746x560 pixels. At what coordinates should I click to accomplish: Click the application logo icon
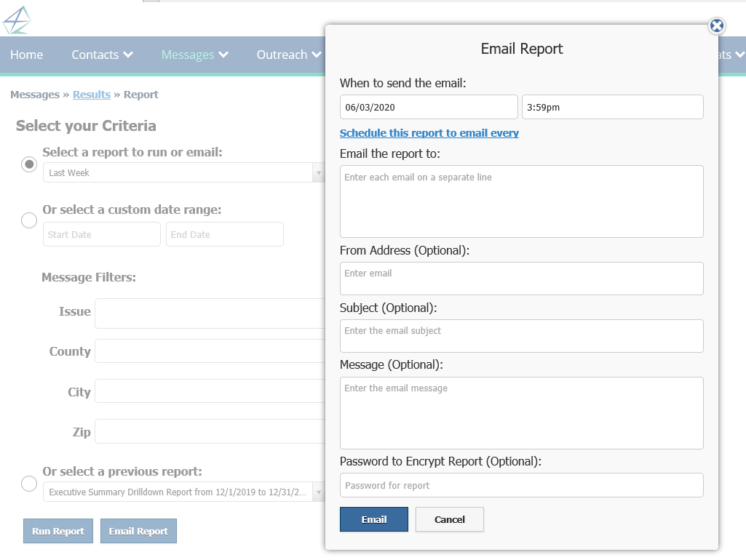click(x=17, y=20)
